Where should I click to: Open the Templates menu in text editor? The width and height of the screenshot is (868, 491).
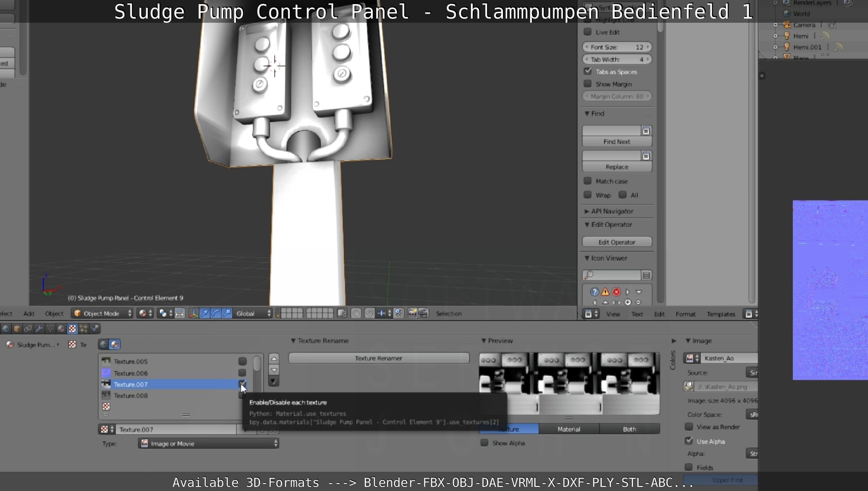pos(721,314)
